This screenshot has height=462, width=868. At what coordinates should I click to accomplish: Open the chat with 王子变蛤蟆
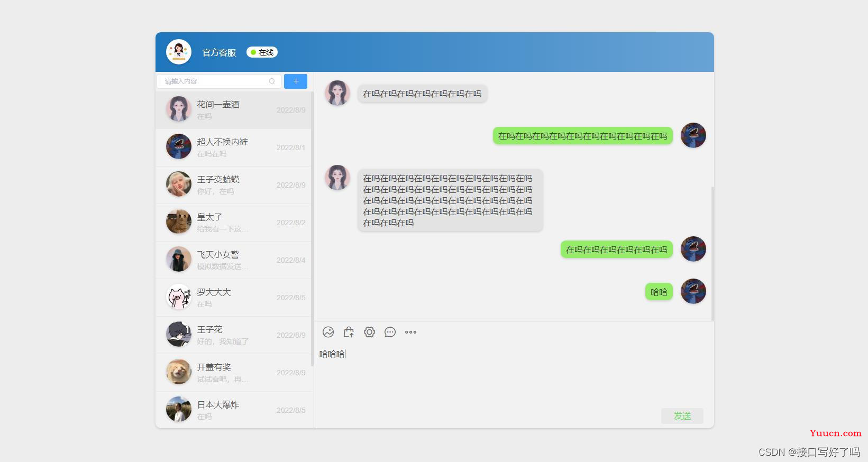click(233, 185)
